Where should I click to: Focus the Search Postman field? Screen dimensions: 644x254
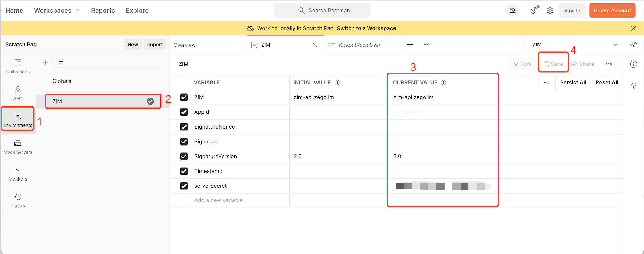click(x=322, y=11)
